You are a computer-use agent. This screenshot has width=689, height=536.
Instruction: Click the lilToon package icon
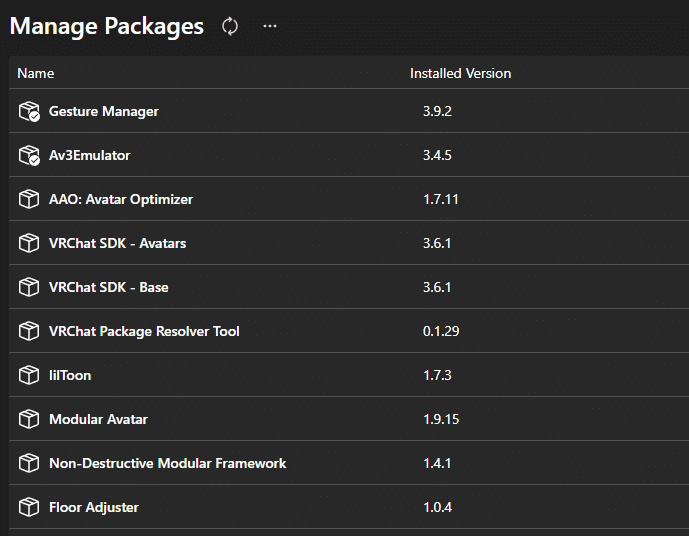click(29, 375)
